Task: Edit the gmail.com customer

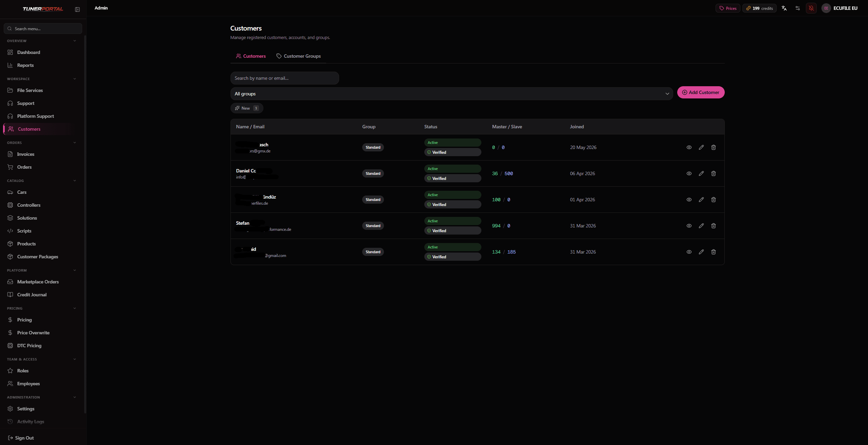Action: coord(701,252)
